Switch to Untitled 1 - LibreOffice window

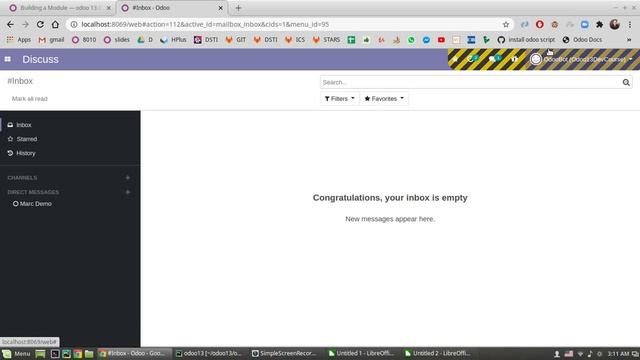(x=362, y=353)
